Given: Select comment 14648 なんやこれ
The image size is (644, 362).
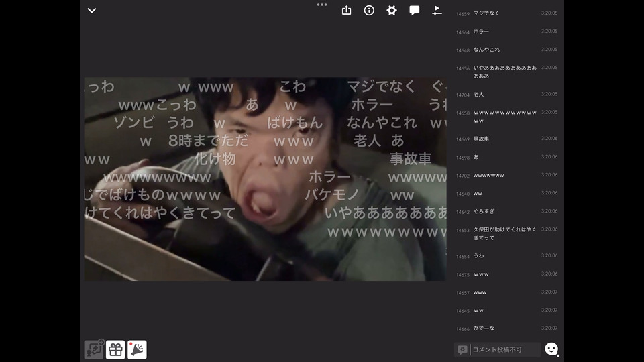Looking at the screenshot, I should click(x=507, y=50).
